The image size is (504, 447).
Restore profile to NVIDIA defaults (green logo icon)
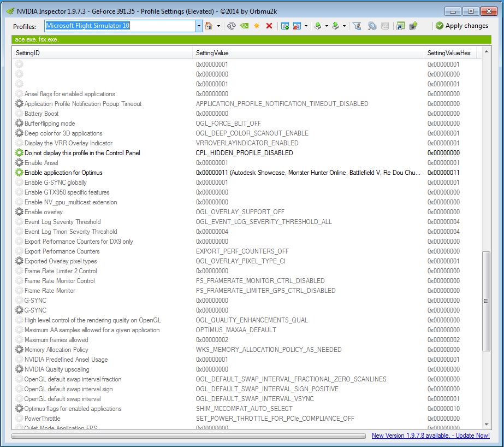(244, 26)
